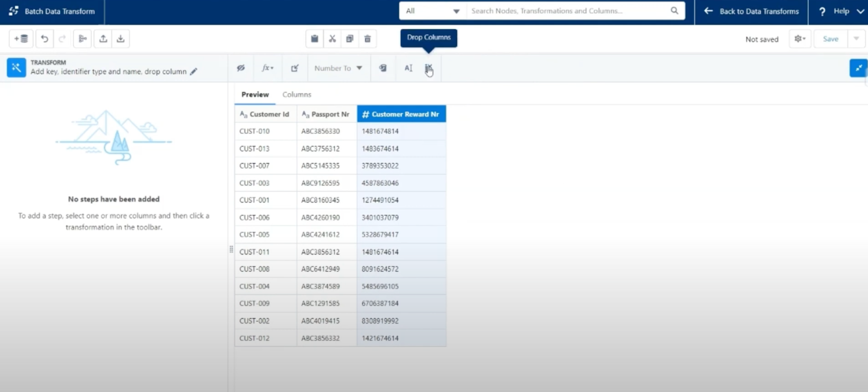Click the hide columns eye-slash icon
This screenshot has height=392, width=868.
tap(241, 68)
